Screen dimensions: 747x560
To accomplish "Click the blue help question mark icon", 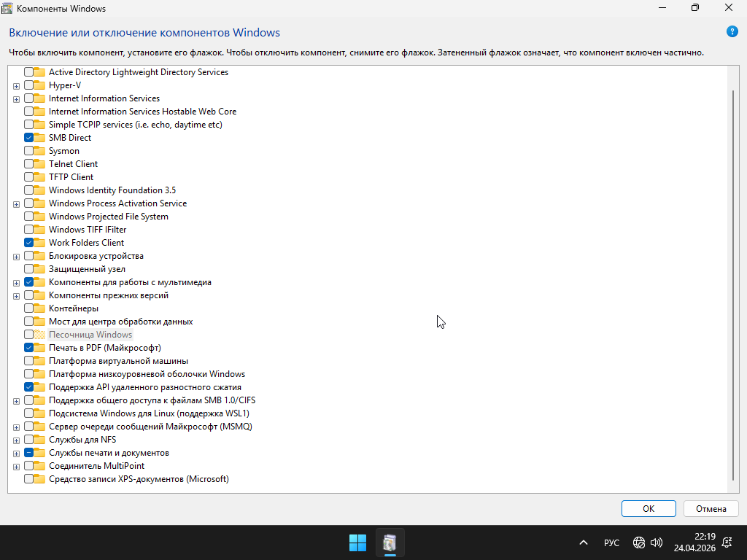I will [x=732, y=31].
